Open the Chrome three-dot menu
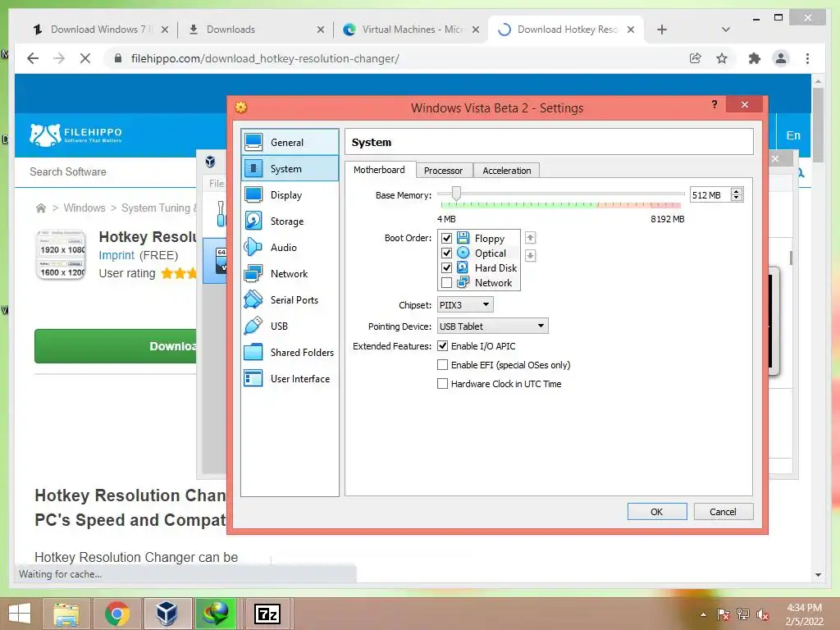This screenshot has height=630, width=840. pyautogui.click(x=807, y=58)
